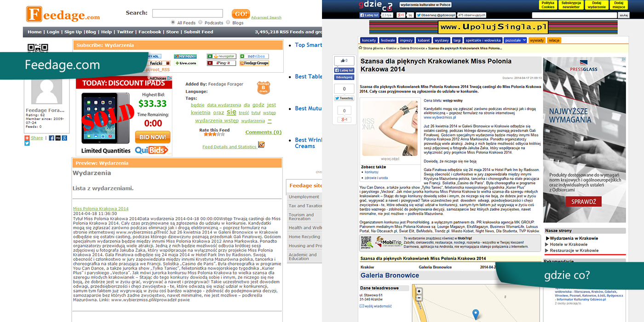The width and height of the screenshot is (644, 322).
Task: Rate this feed using the star rating
Action: (x=214, y=135)
